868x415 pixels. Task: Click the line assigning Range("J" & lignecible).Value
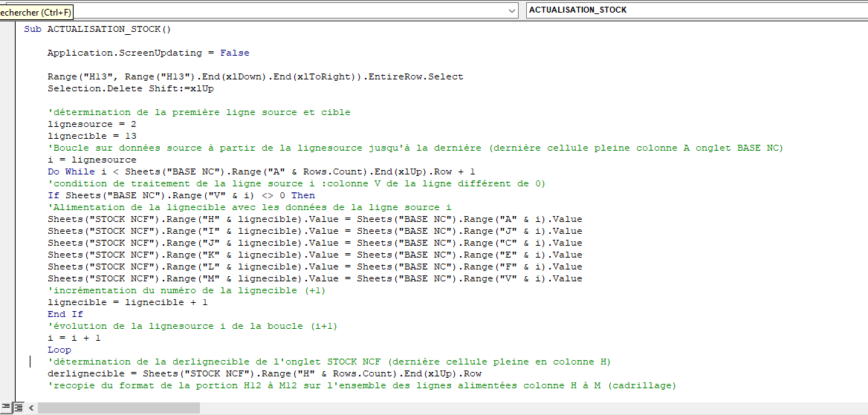click(315, 243)
